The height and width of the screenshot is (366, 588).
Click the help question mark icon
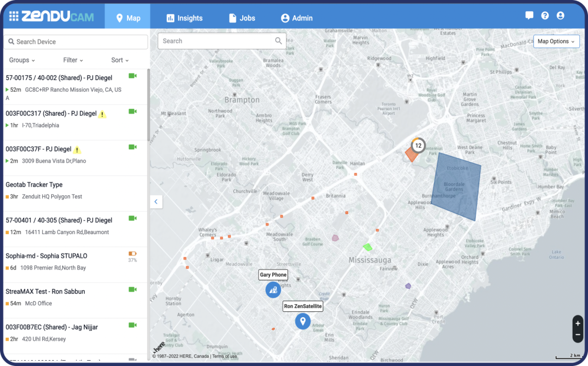pyautogui.click(x=545, y=16)
